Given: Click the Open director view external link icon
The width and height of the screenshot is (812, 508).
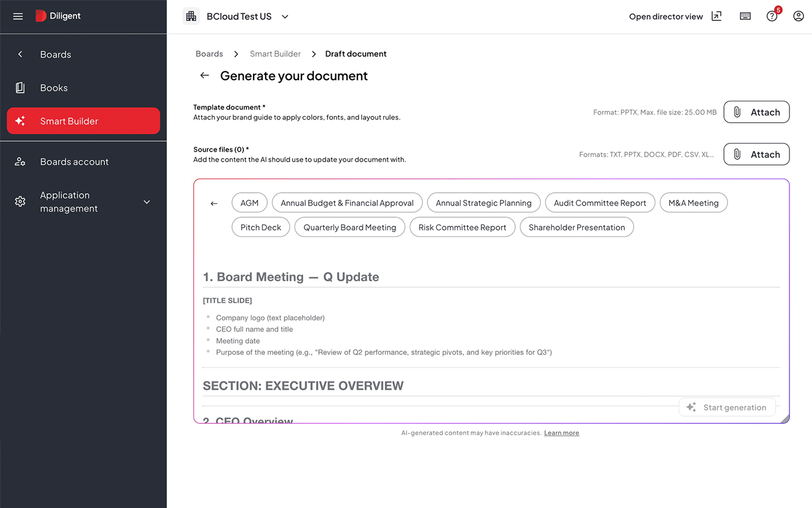Looking at the screenshot, I should (x=716, y=16).
